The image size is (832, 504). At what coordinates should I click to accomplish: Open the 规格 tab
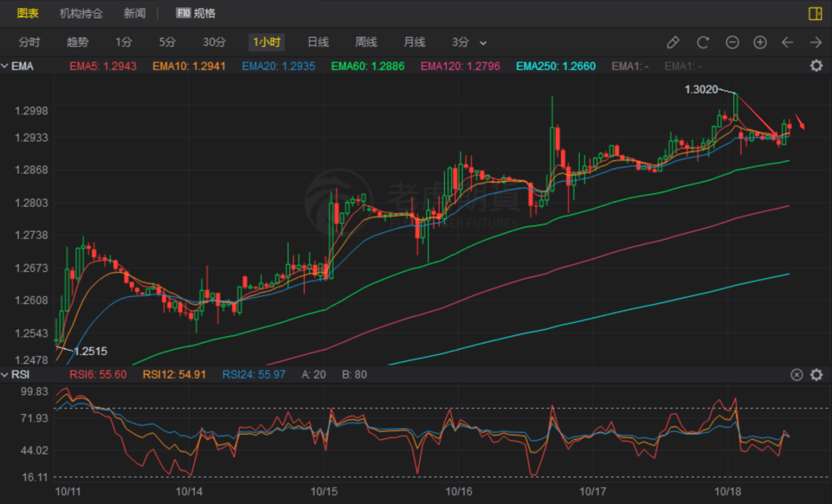click(205, 13)
